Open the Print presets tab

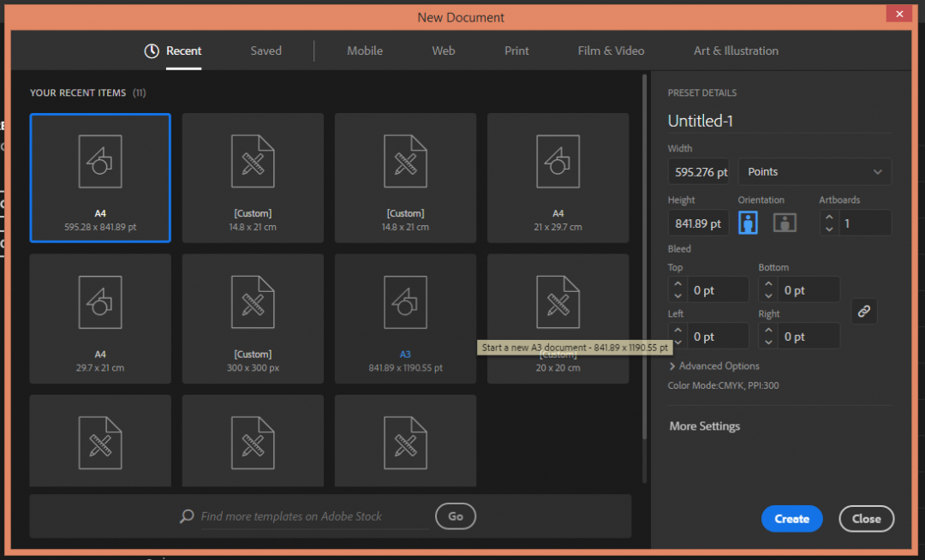[516, 51]
